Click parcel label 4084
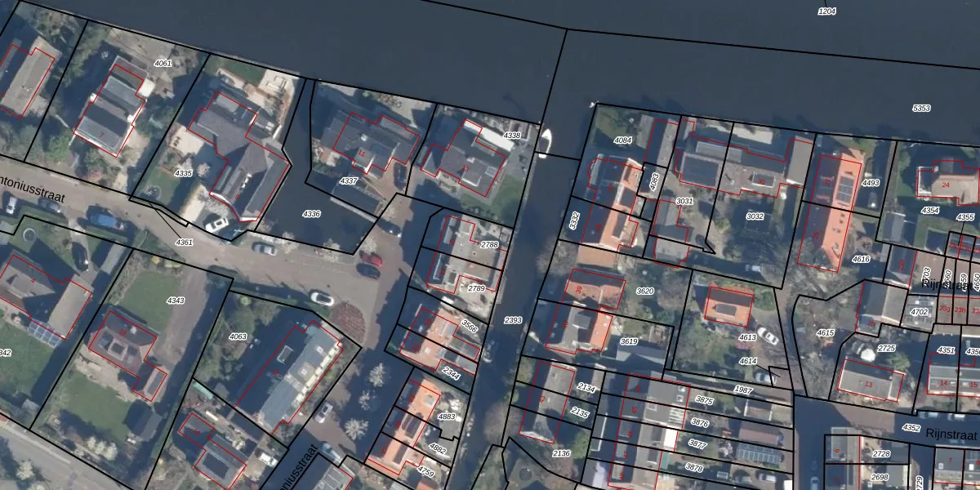This screenshot has width=980, height=490. (x=622, y=140)
